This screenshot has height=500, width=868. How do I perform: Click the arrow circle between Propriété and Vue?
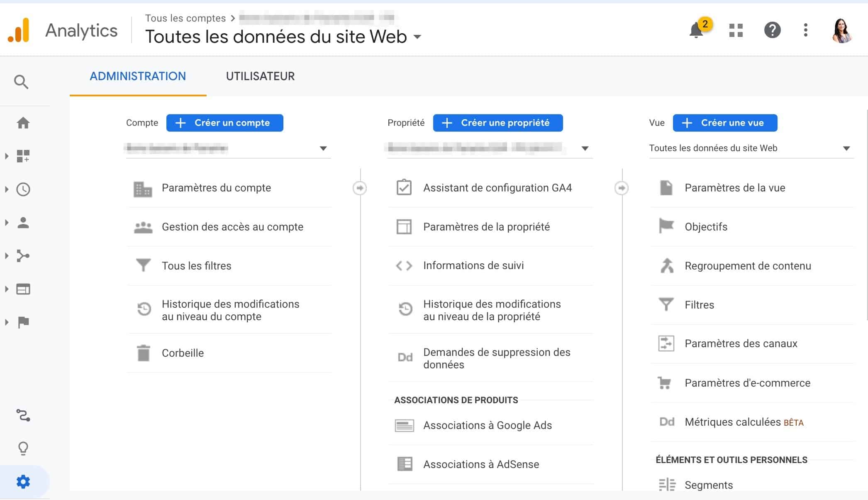click(621, 188)
